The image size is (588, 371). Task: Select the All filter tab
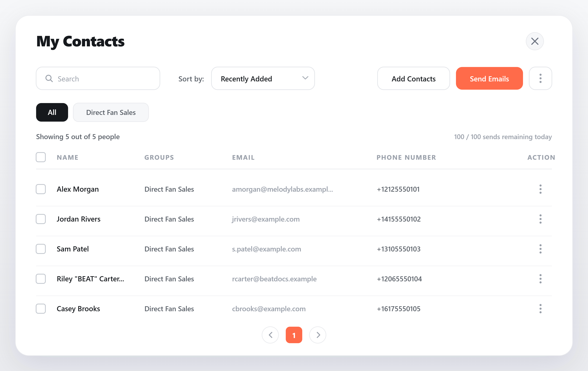point(52,113)
